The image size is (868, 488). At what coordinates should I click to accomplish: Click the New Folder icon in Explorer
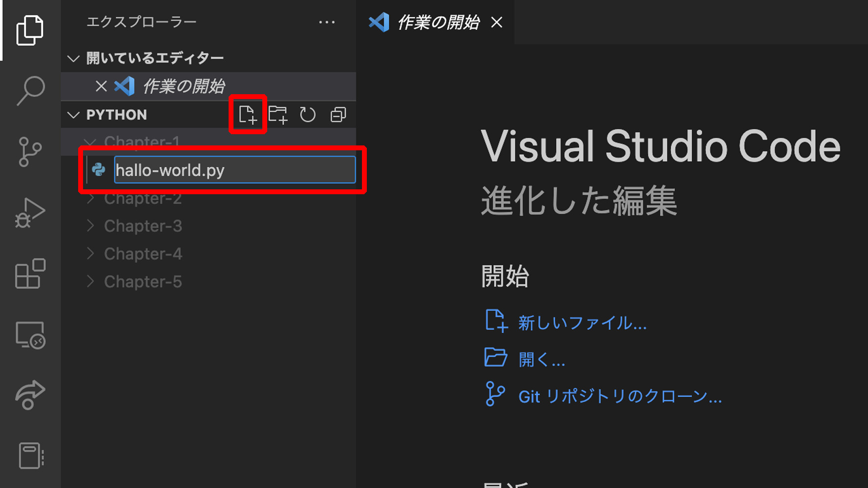278,114
